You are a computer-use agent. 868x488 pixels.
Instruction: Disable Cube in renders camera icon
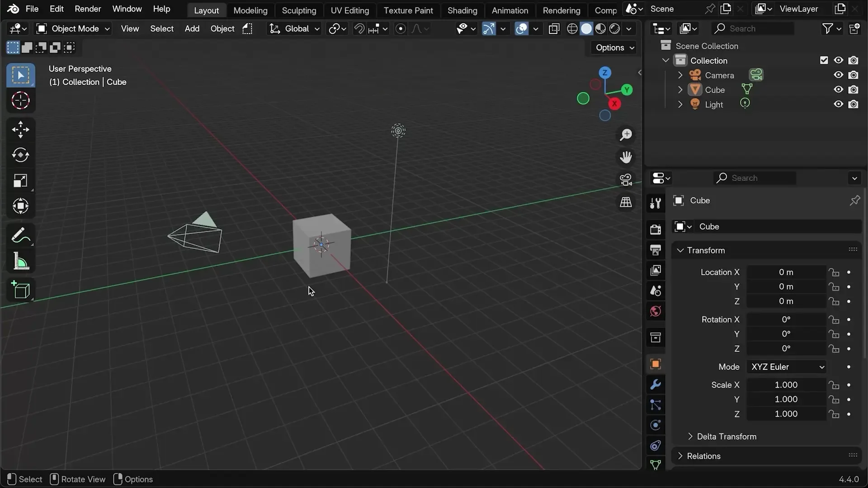pos(854,89)
